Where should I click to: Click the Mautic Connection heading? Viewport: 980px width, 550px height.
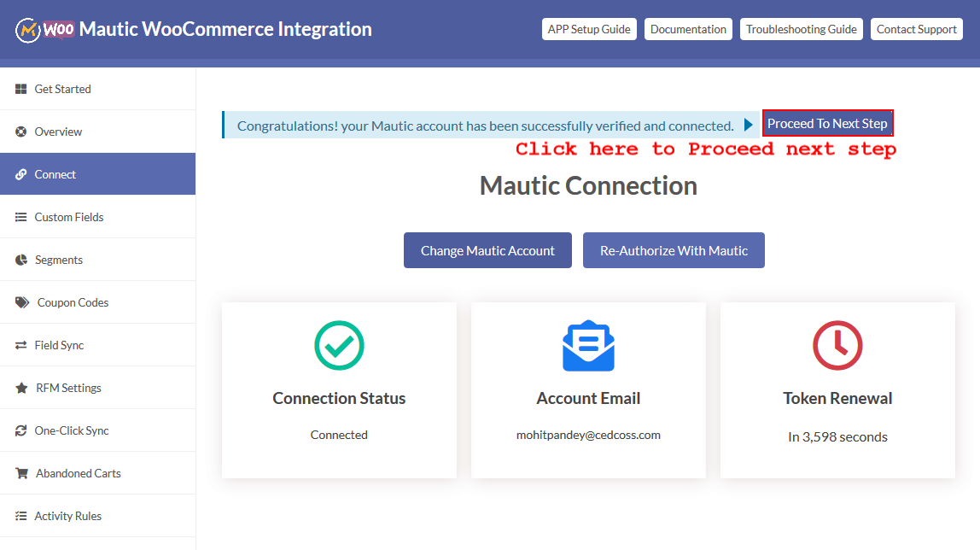click(x=588, y=185)
